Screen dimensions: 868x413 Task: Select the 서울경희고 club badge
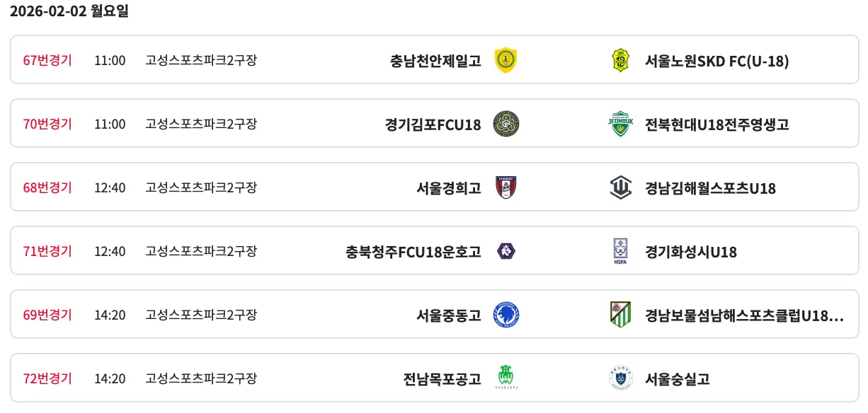coord(506,187)
